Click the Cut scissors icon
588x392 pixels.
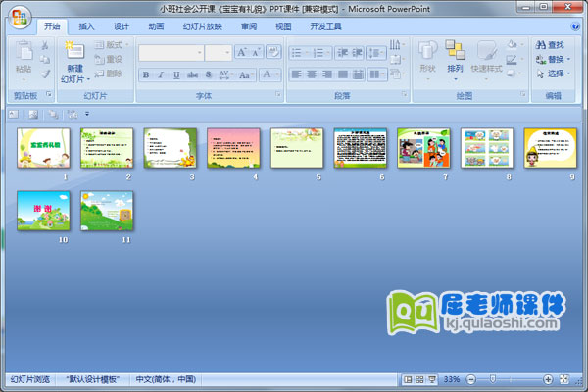click(45, 45)
